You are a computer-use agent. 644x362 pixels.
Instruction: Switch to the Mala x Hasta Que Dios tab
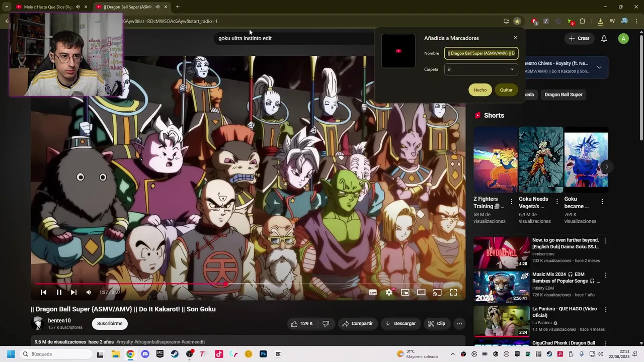tap(48, 7)
